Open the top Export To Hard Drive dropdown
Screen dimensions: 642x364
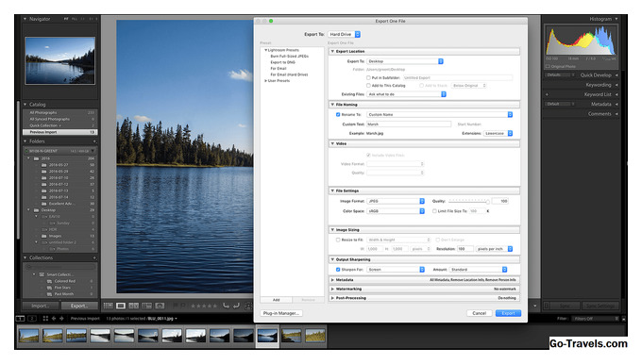click(x=345, y=34)
